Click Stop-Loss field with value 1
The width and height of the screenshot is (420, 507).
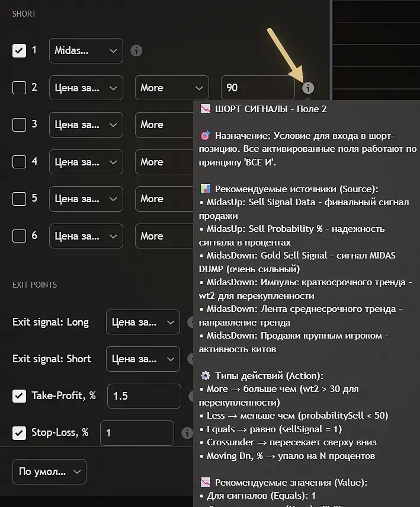click(x=137, y=433)
